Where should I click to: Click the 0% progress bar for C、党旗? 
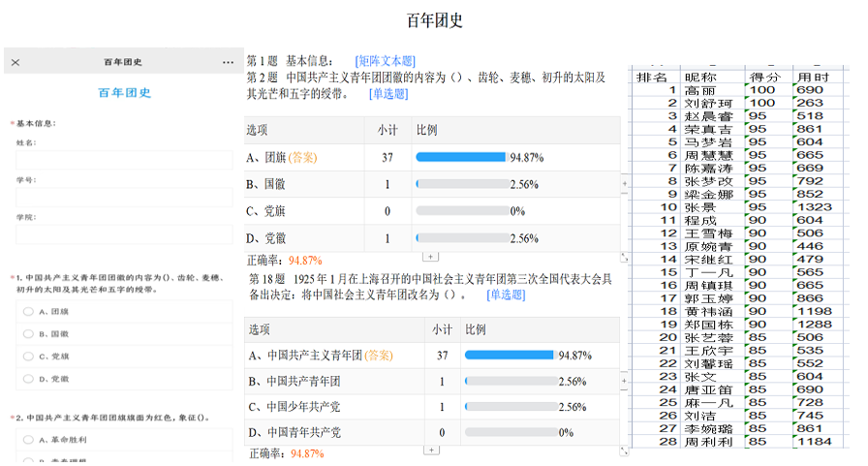(x=462, y=211)
